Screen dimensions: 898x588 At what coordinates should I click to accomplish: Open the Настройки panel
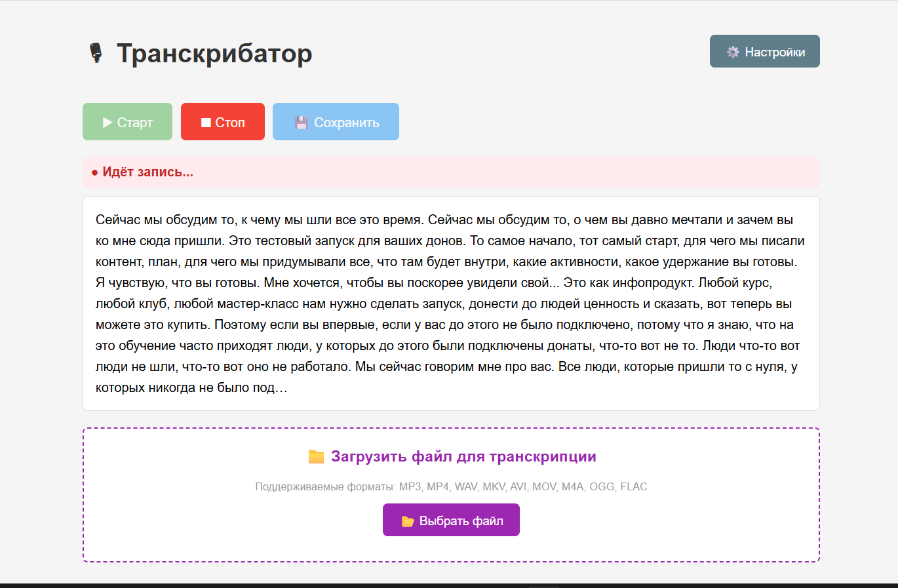(764, 51)
